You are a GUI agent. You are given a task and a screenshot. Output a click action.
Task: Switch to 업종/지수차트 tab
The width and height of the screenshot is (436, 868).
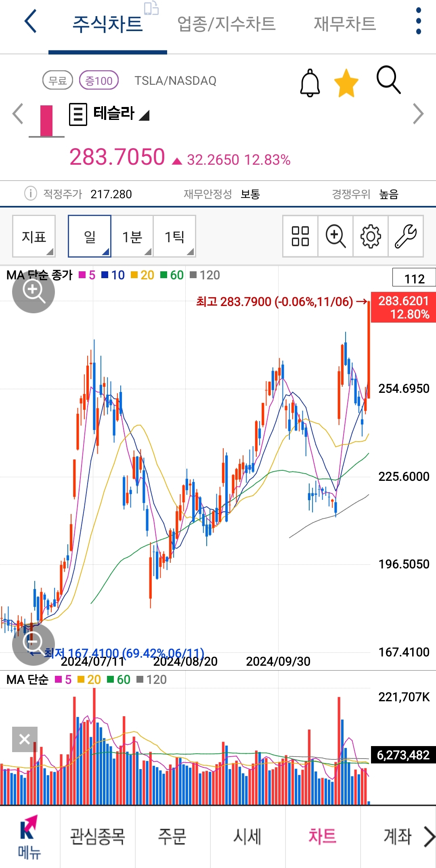coord(226,24)
